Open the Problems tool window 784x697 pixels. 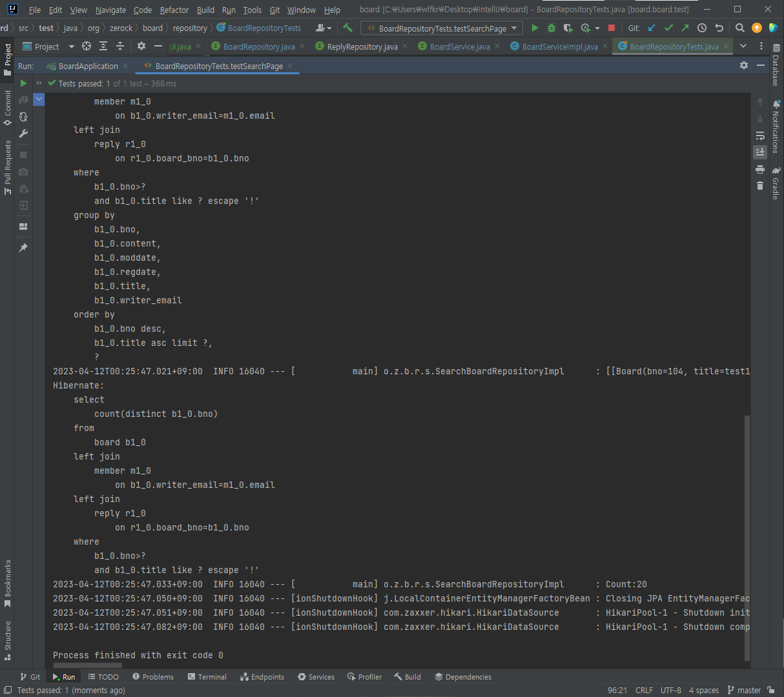pyautogui.click(x=153, y=677)
